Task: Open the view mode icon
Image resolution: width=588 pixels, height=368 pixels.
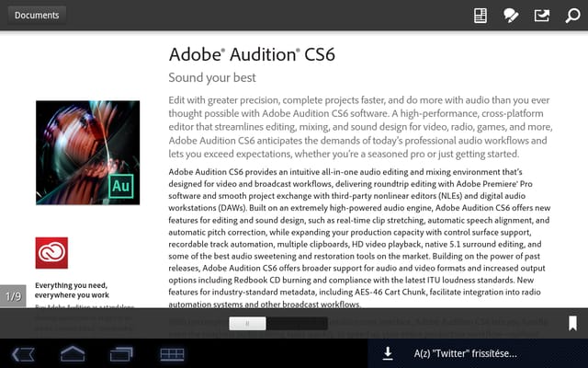Action: tap(480, 16)
